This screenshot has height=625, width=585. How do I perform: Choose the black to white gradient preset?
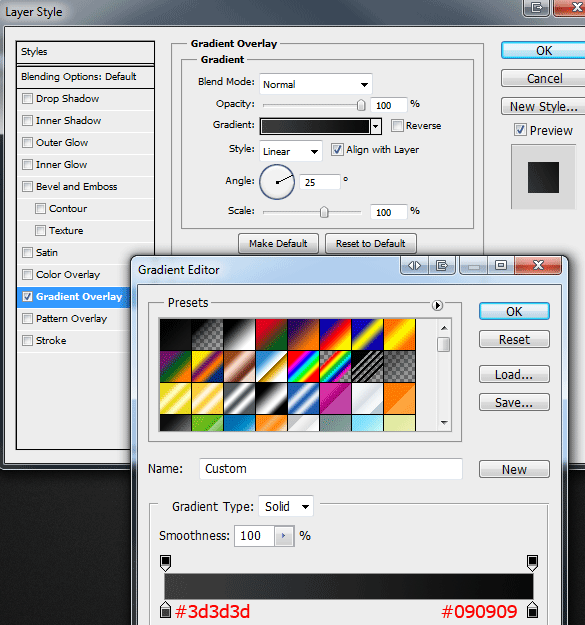(239, 334)
